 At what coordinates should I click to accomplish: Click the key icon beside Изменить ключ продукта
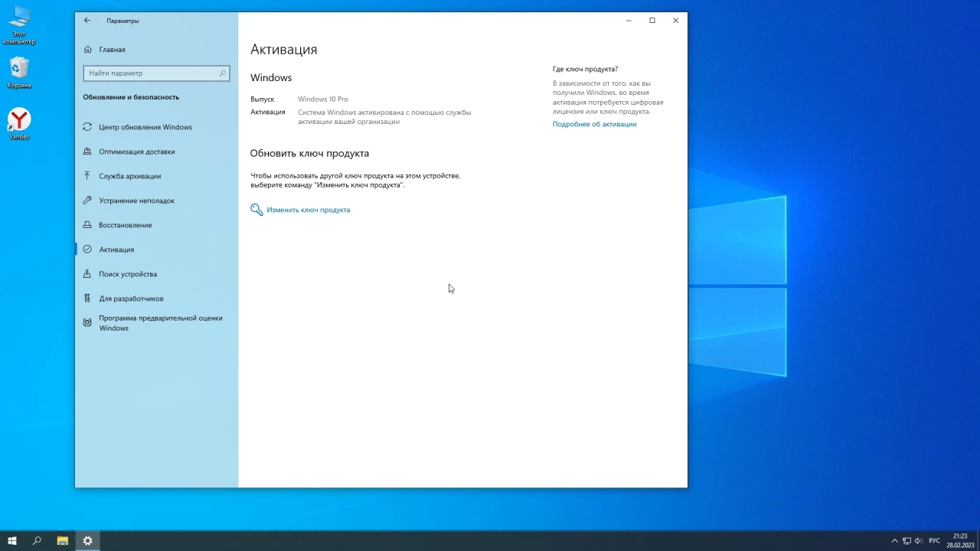click(x=256, y=210)
